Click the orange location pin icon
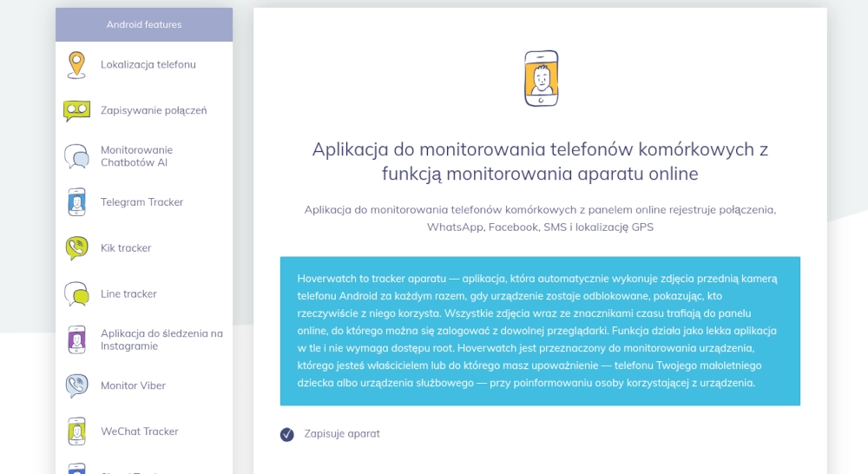 (x=76, y=65)
